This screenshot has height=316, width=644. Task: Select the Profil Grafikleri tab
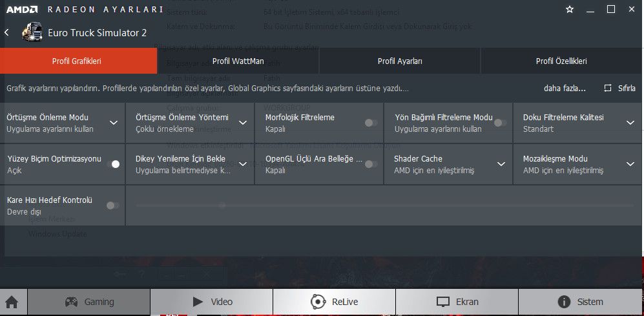(78, 61)
